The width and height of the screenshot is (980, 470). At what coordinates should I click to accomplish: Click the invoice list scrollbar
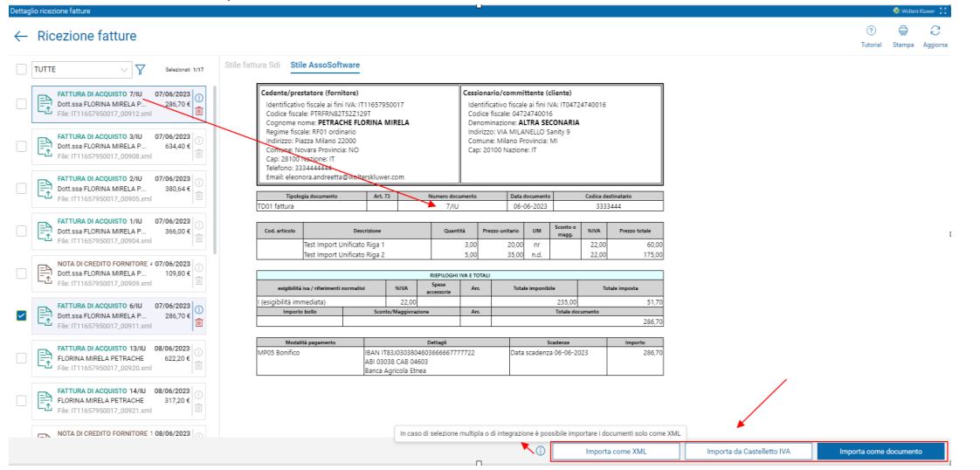(215, 170)
